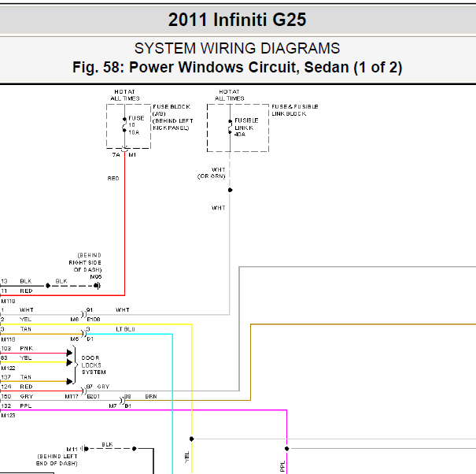Click the arrowhead on the 137 TAN wire
The height and width of the screenshot is (474, 476).
point(69,381)
